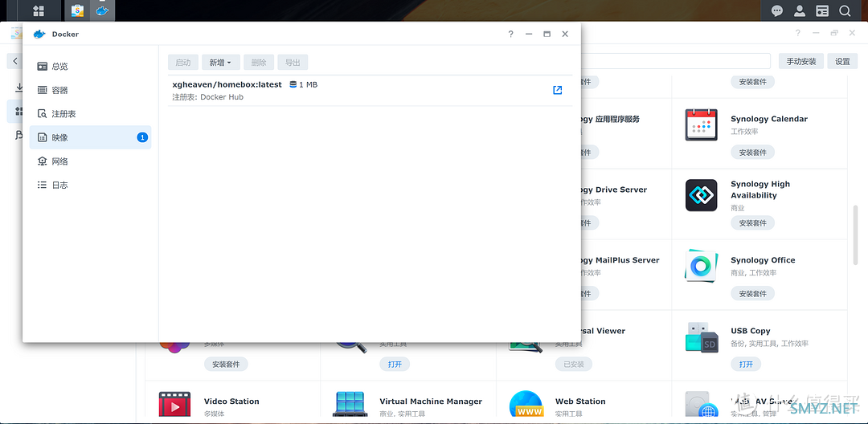This screenshot has width=868, height=424.
Task: Go to 总览 overview in Docker sidebar
Action: (90, 67)
